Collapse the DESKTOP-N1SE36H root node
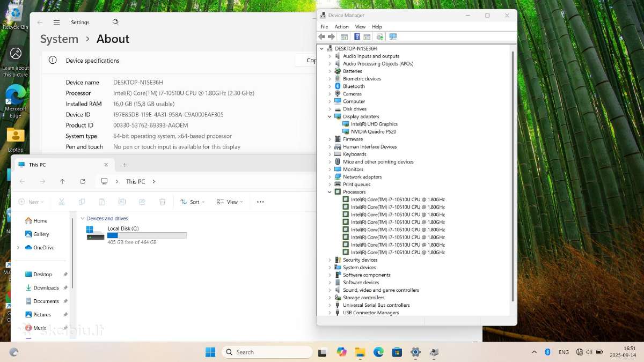Image resolution: width=644 pixels, height=362 pixels. 322,48
